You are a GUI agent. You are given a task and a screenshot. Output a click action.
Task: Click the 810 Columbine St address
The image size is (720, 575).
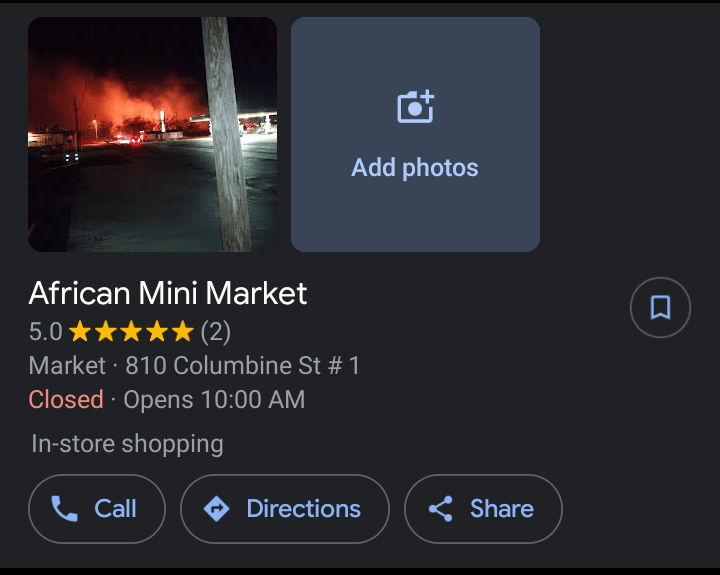click(243, 366)
